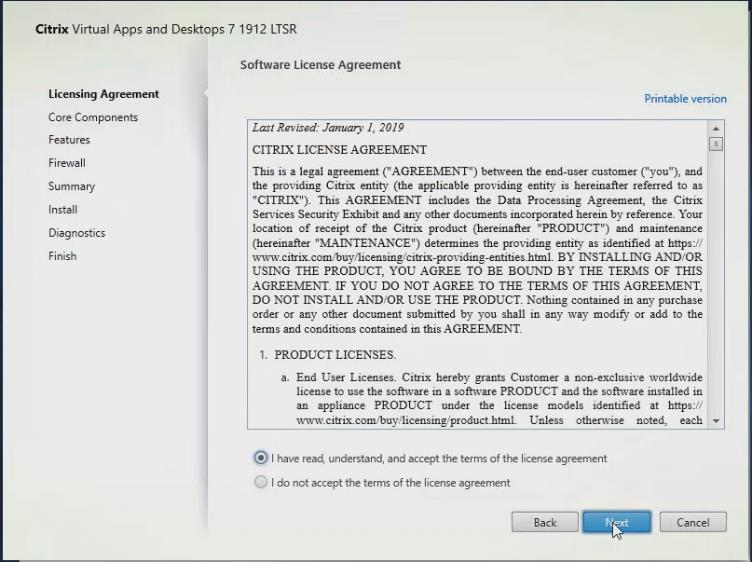Go Back to previous step
752x562 pixels.
coord(545,522)
